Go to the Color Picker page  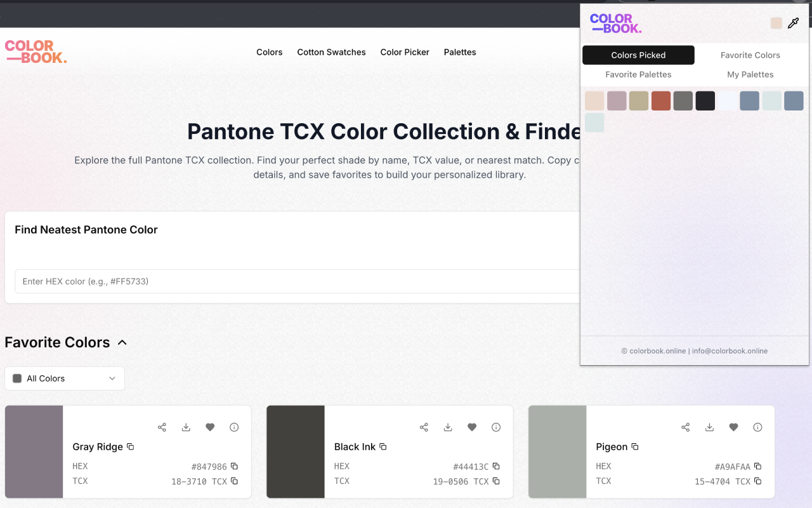405,52
